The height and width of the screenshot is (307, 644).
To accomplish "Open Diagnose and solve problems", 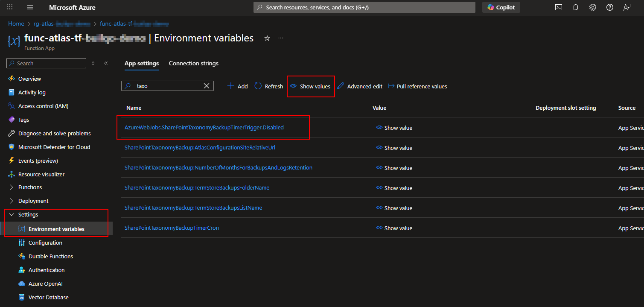I will [x=54, y=133].
